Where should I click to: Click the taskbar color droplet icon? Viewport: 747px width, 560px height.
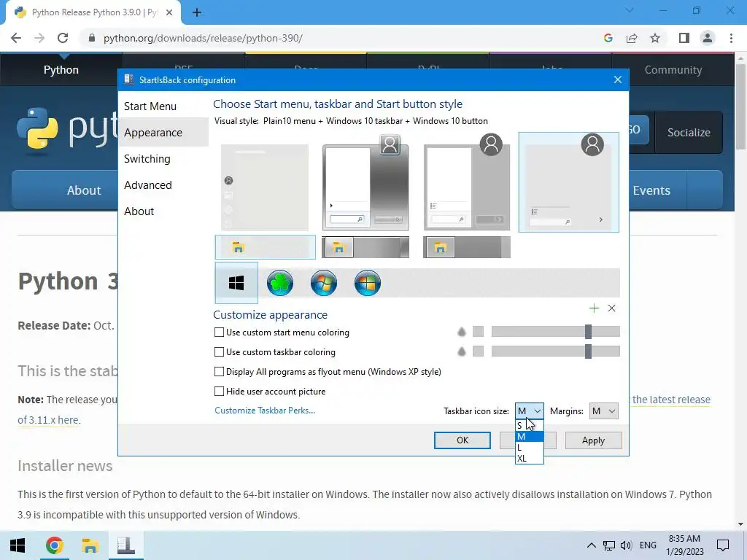[461, 351]
